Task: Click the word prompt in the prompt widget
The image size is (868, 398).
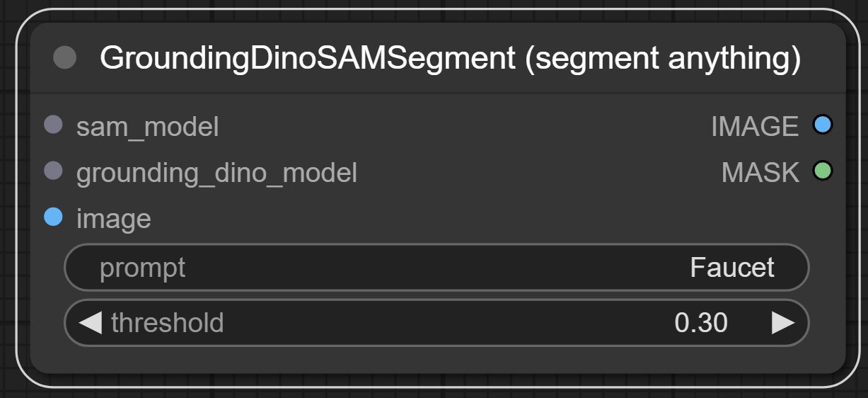Action: [142, 268]
